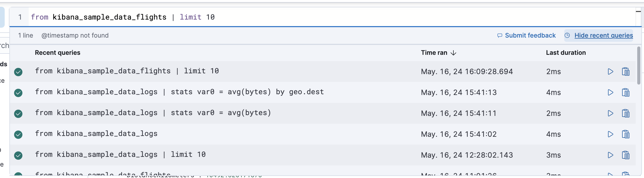Rerun the plain kibana_sample_data_logs query
Screen dimensions: 644x178
(x=610, y=134)
